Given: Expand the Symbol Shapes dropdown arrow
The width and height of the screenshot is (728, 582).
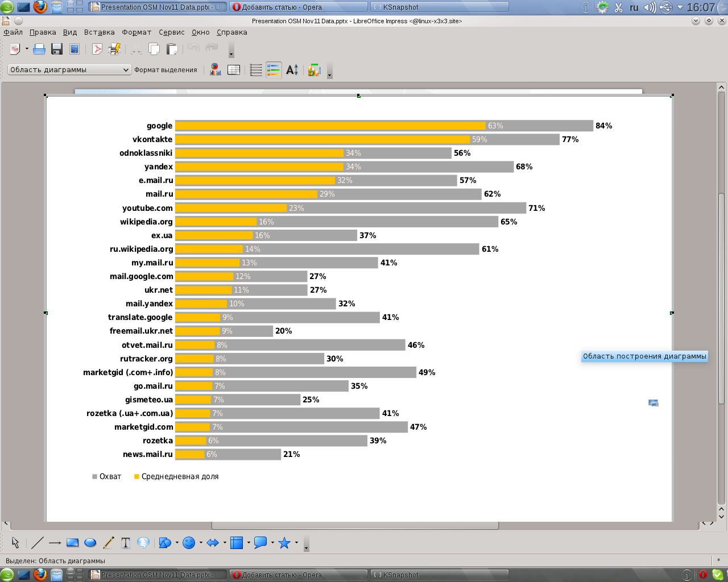Looking at the screenshot, I should tap(201, 543).
